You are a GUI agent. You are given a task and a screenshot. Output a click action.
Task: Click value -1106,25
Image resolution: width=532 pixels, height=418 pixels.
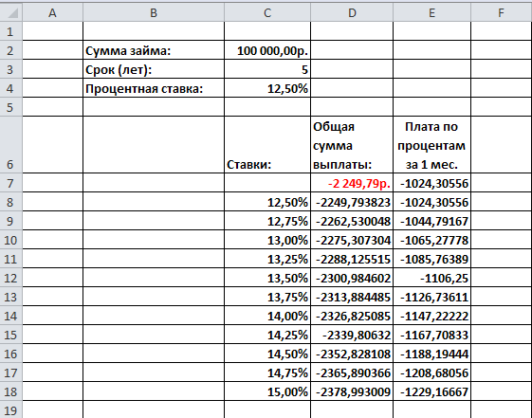(x=431, y=278)
